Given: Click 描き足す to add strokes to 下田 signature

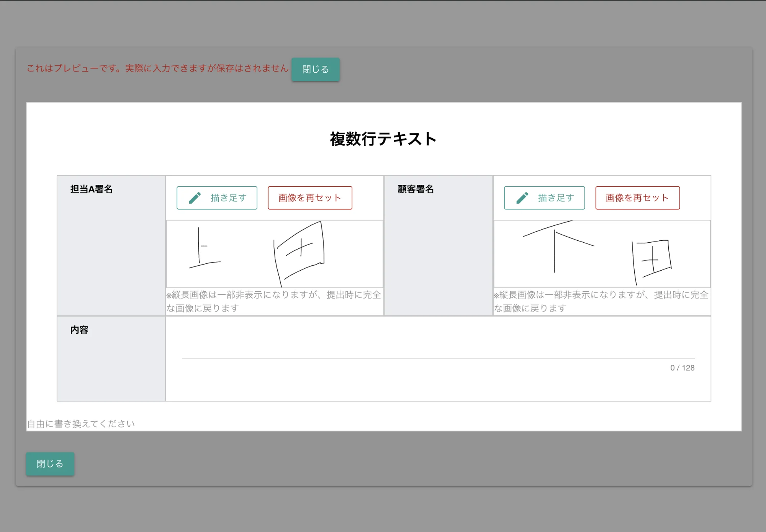Looking at the screenshot, I should tap(544, 198).
